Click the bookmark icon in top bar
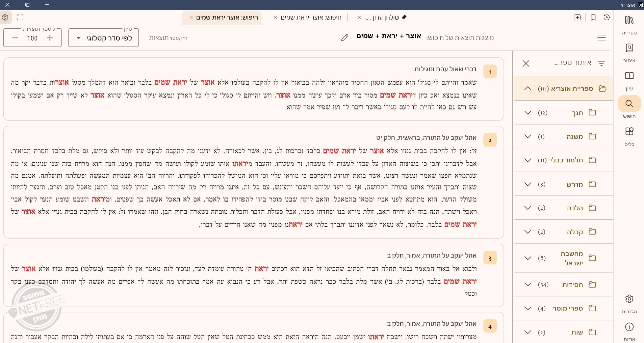Image resolution: width=644 pixels, height=343 pixels. point(593,18)
